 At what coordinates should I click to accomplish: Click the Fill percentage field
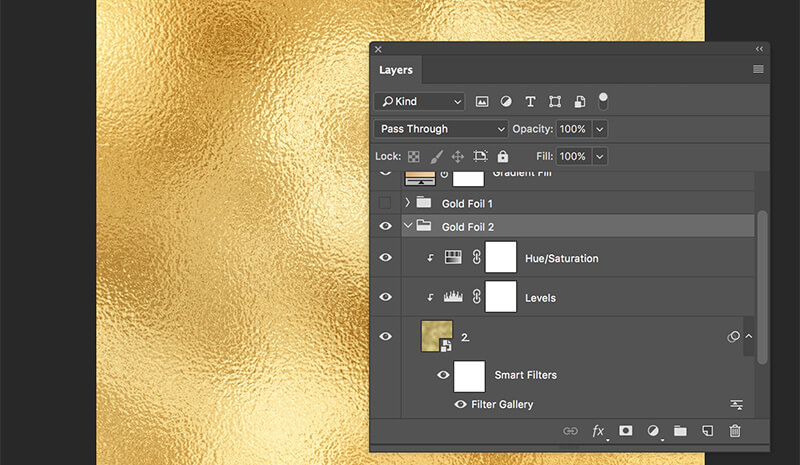click(x=573, y=157)
